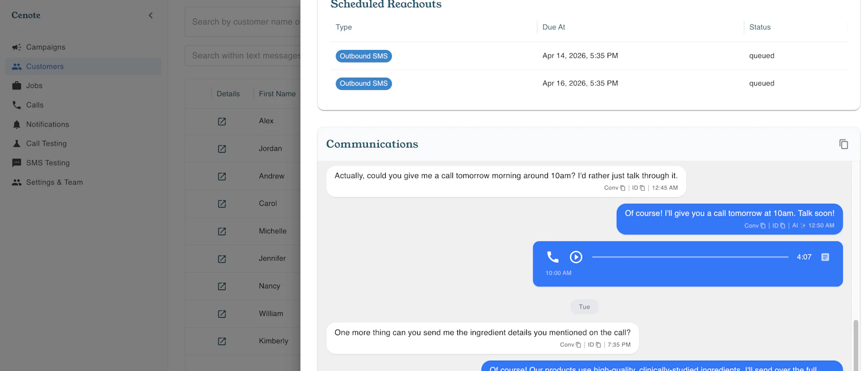Click the search by customer name field
The image size is (868, 371).
tap(242, 22)
